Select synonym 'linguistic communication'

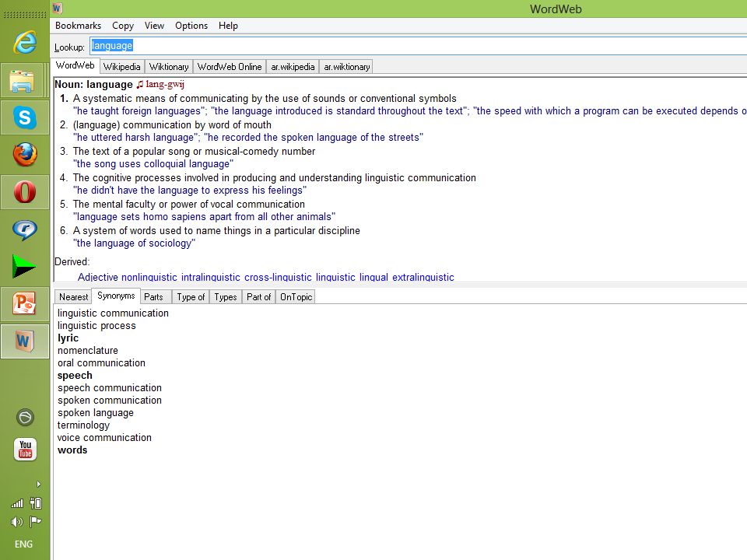point(113,313)
